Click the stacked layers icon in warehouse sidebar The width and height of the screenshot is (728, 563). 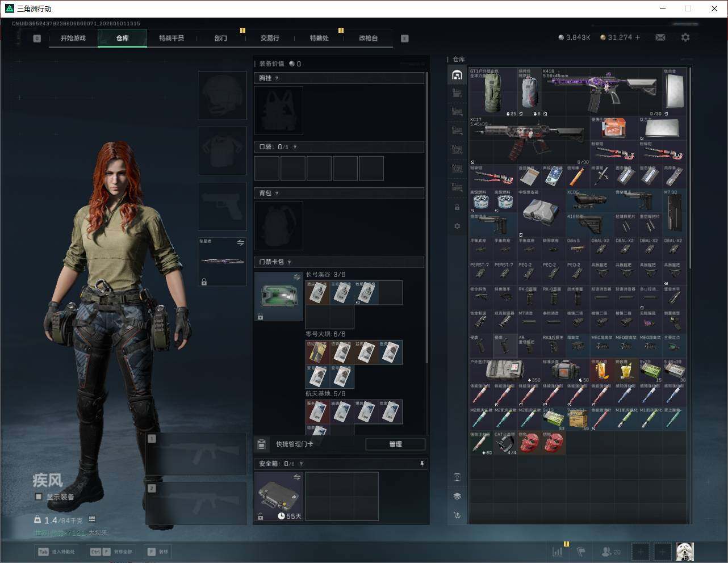click(x=457, y=495)
